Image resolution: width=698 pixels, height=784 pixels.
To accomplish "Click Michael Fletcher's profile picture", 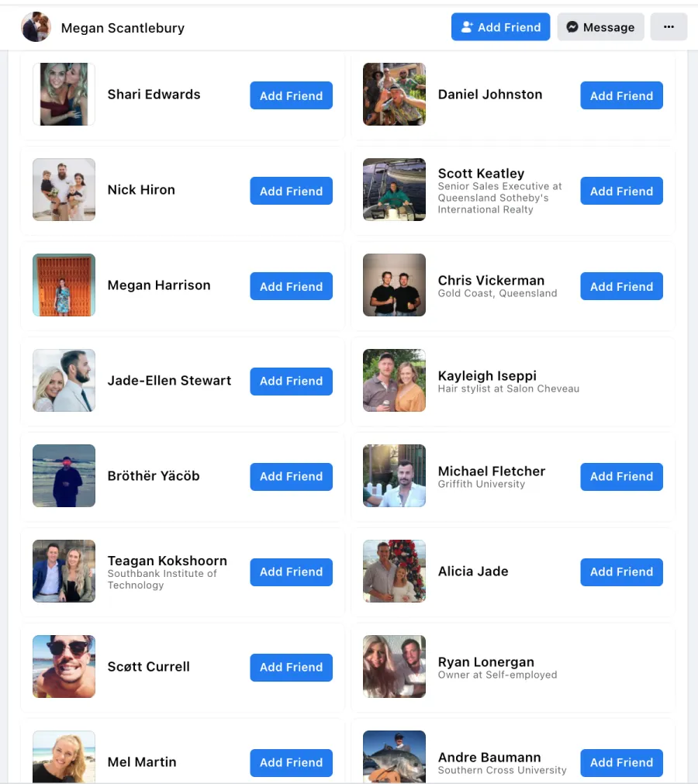I will (x=394, y=475).
